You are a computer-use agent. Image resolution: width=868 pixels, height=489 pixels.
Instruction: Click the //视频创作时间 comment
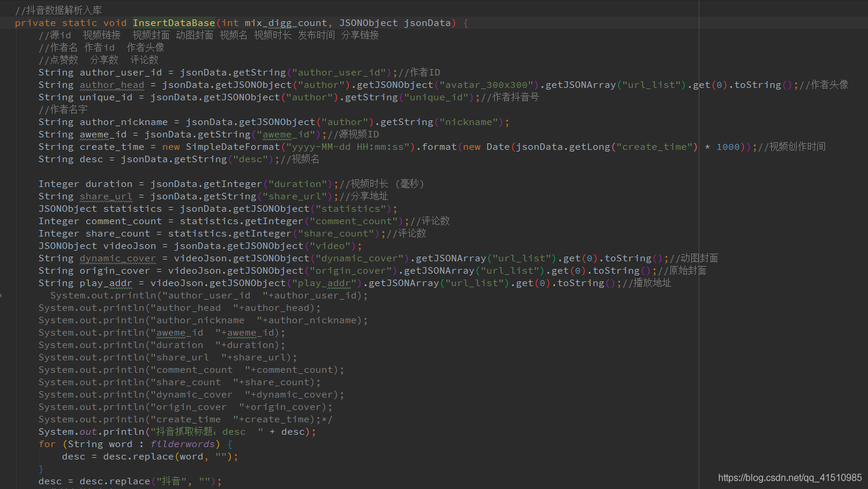792,147
